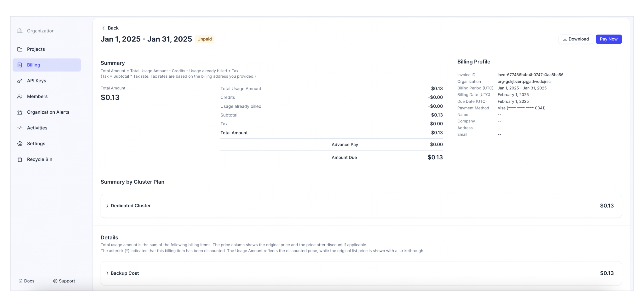Click the Projects icon in sidebar

click(20, 49)
